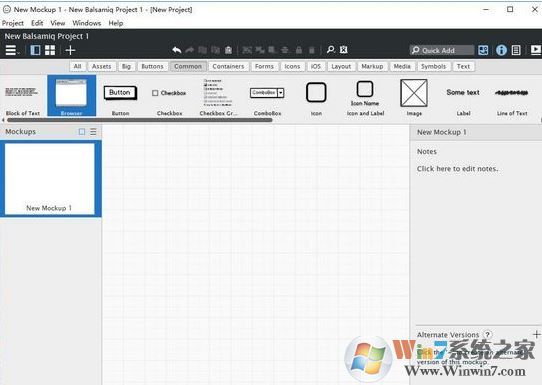Pick the ComboBox control
Image resolution: width=542 pixels, height=385 pixels.
coord(267,97)
